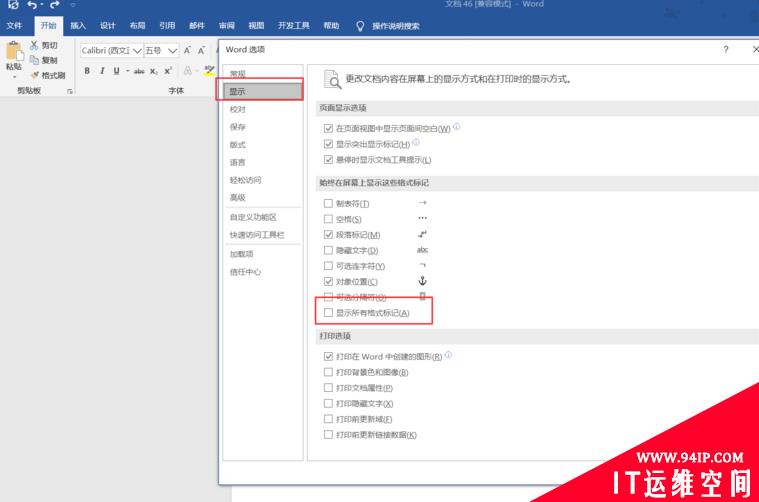Image resolution: width=759 pixels, height=502 pixels.
Task: Uncheck 悬停时显示文档工具提示(L)
Action: (328, 159)
